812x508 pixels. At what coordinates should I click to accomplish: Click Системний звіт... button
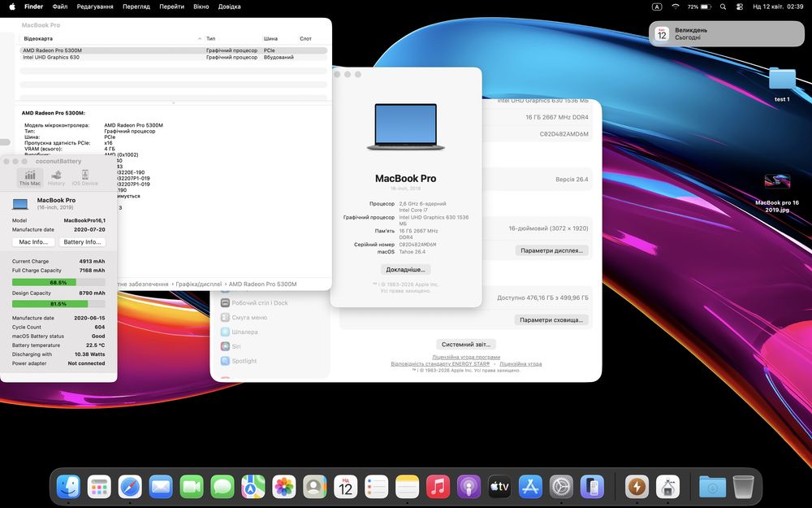point(466,344)
